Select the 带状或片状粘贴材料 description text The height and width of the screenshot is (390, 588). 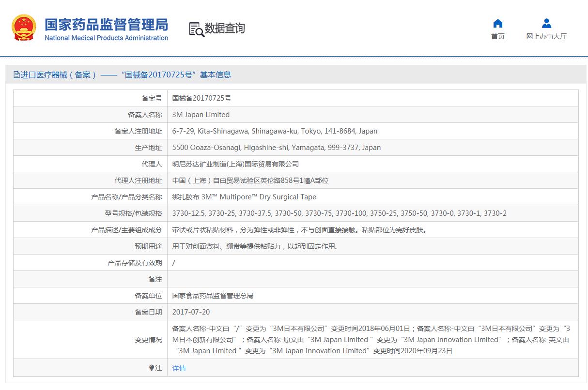coord(300,230)
